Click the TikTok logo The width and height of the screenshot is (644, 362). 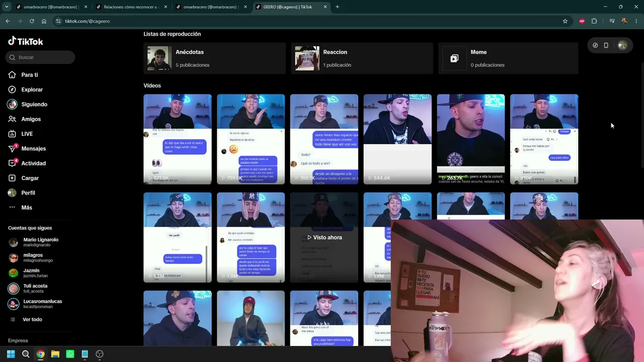point(26,41)
